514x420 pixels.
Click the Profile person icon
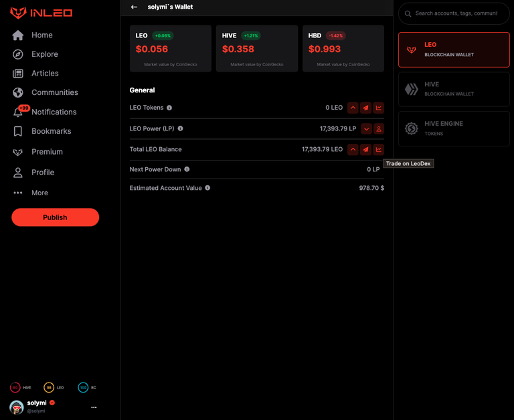(18, 173)
